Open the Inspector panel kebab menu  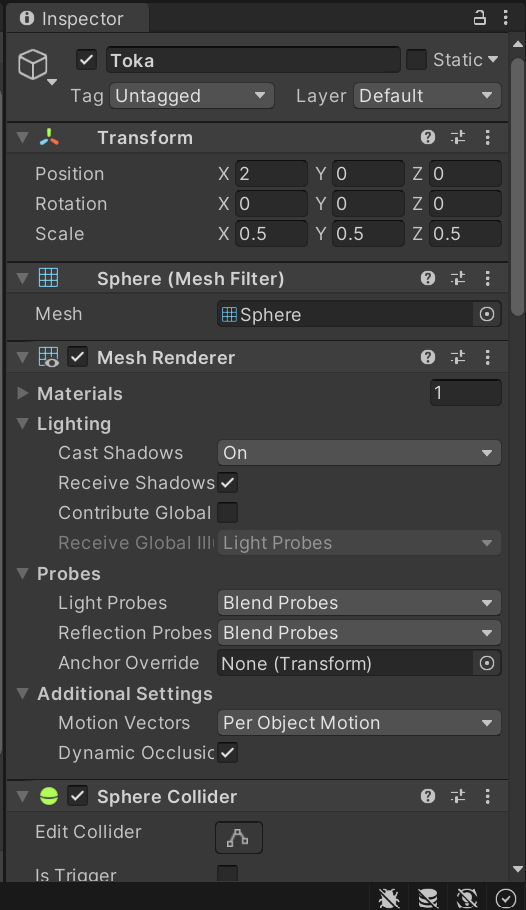pyautogui.click(x=506, y=18)
